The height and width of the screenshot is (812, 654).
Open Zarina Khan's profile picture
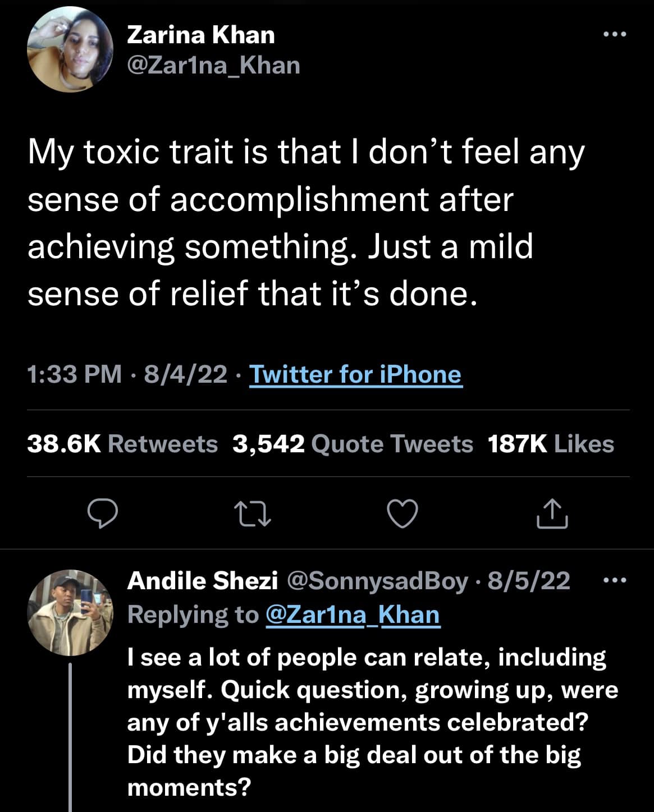click(x=70, y=51)
